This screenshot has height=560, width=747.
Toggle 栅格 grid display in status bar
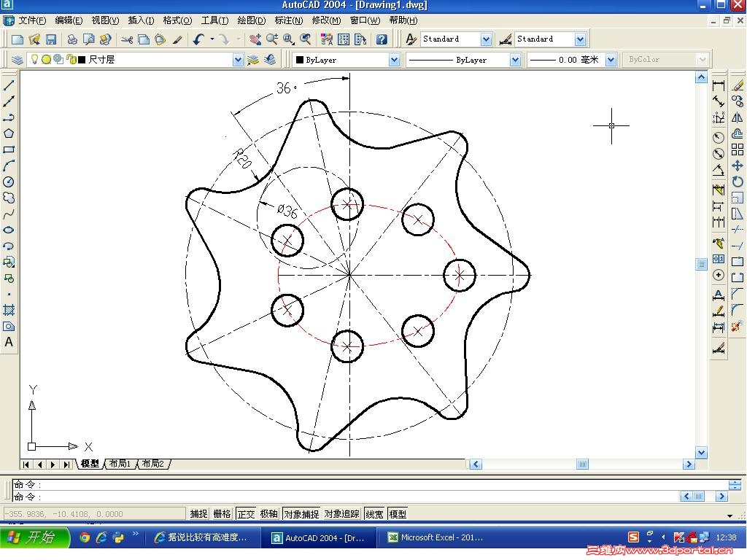click(x=222, y=514)
